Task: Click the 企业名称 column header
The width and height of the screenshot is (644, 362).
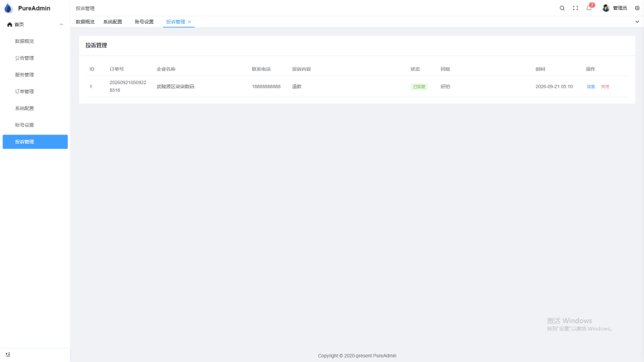Action: [x=166, y=69]
